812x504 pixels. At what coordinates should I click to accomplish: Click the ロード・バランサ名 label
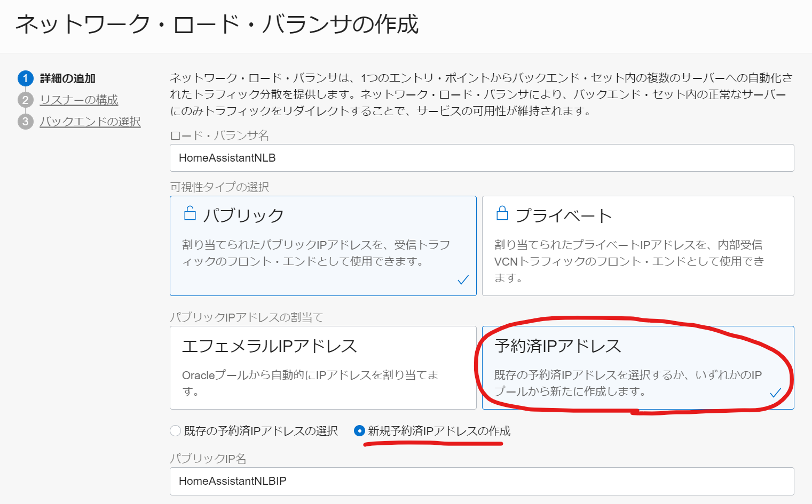coord(219,135)
